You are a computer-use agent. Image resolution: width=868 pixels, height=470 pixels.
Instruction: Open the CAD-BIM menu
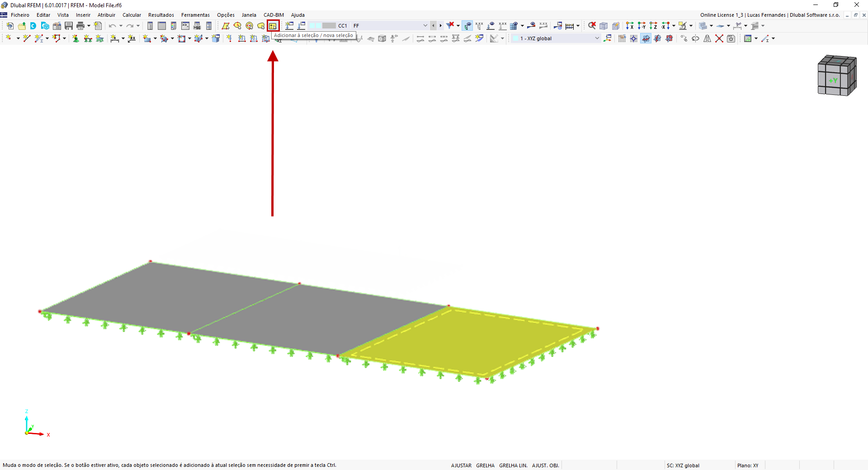click(x=274, y=15)
